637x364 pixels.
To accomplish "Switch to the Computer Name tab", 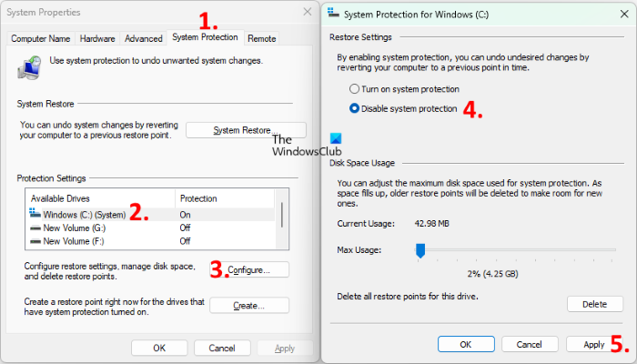I will point(41,39).
